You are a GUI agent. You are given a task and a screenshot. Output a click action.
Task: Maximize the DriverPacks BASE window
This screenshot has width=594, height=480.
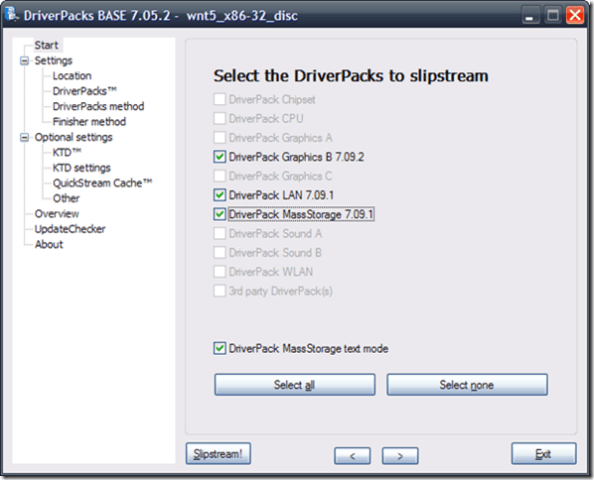[553, 15]
